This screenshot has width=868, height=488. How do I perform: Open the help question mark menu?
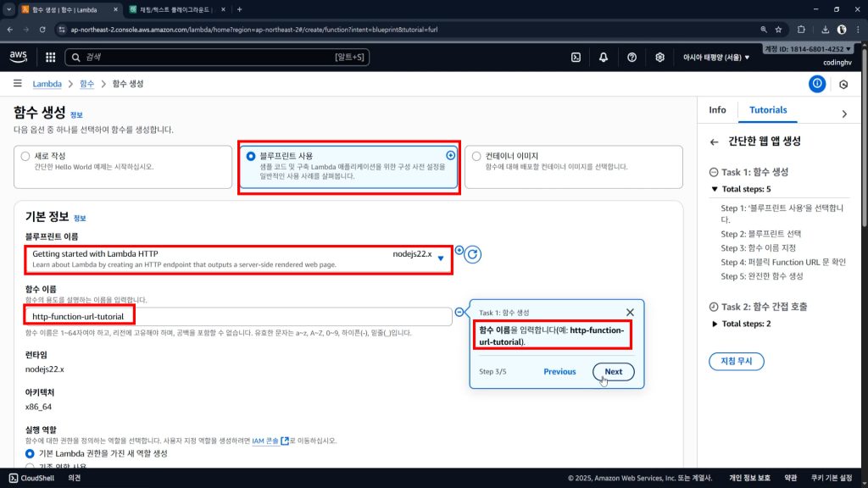632,57
